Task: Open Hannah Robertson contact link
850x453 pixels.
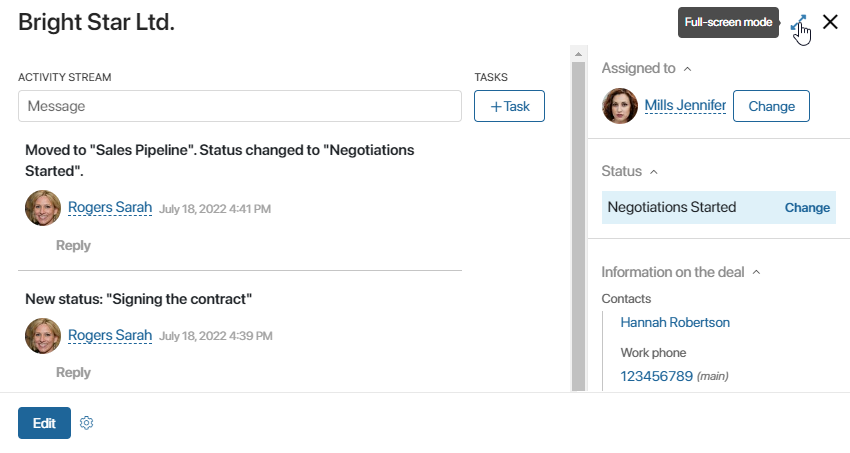Action: pyautogui.click(x=675, y=322)
